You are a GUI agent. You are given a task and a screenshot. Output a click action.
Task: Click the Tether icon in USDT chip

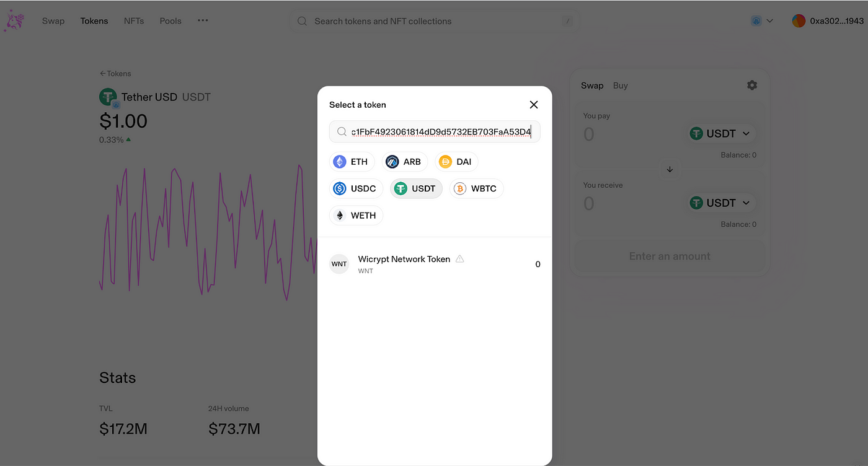pyautogui.click(x=401, y=188)
